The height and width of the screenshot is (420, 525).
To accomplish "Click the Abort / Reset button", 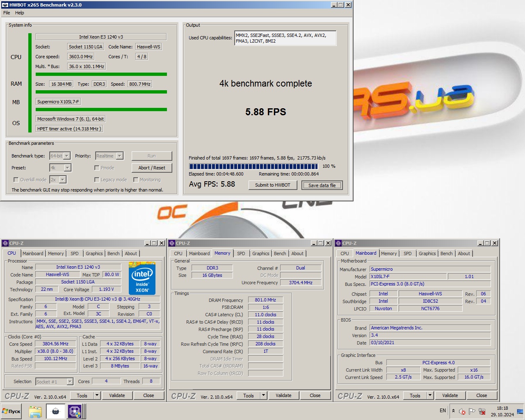I will click(152, 168).
